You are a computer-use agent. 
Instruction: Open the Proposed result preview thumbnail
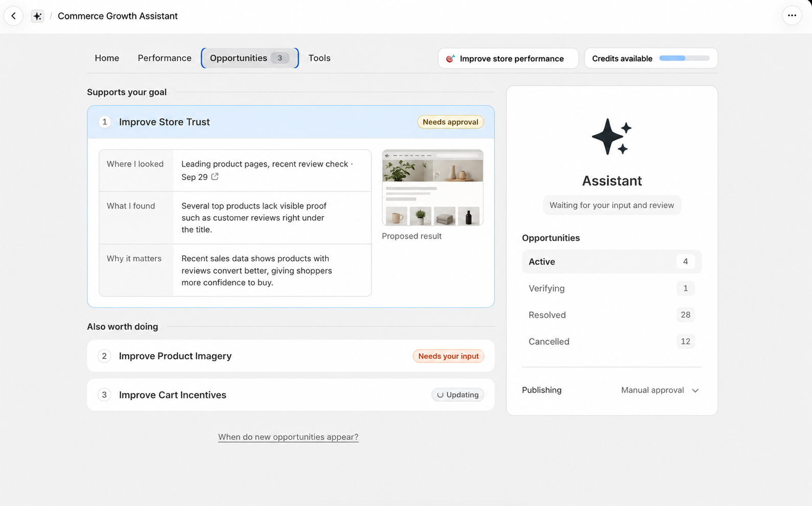click(x=432, y=188)
